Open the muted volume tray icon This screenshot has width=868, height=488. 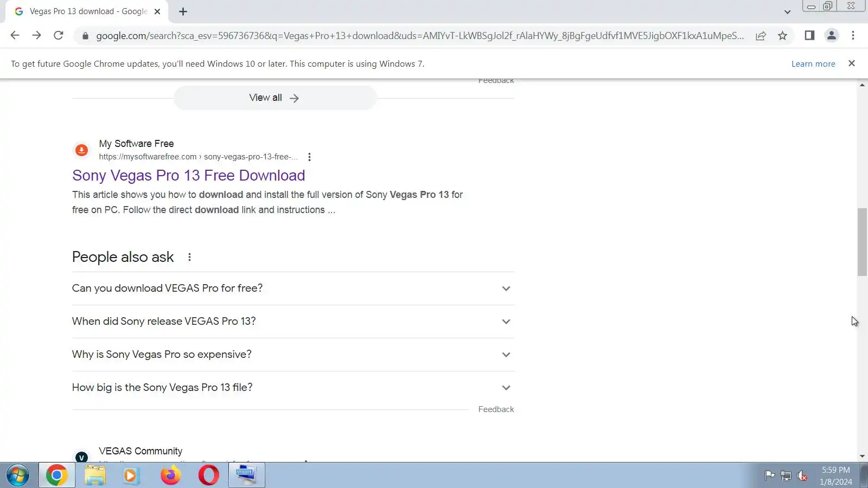point(802,476)
